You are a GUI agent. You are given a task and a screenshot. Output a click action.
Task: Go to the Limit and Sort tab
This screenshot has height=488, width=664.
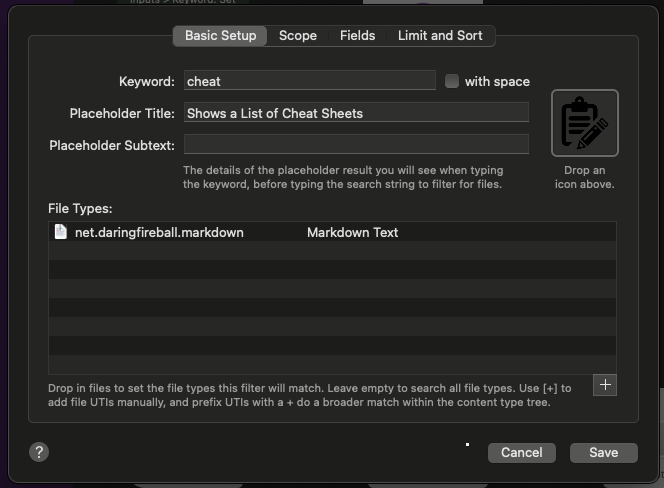coord(440,36)
